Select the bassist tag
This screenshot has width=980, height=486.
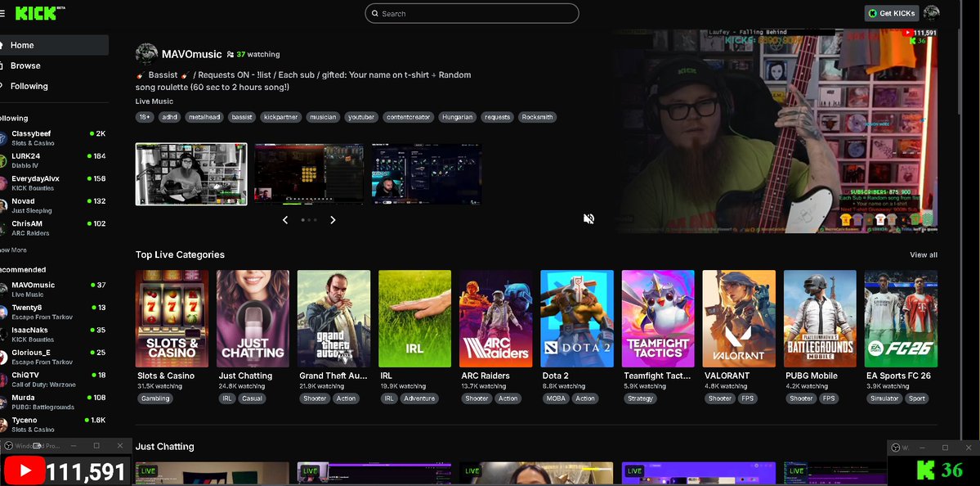[x=241, y=117]
